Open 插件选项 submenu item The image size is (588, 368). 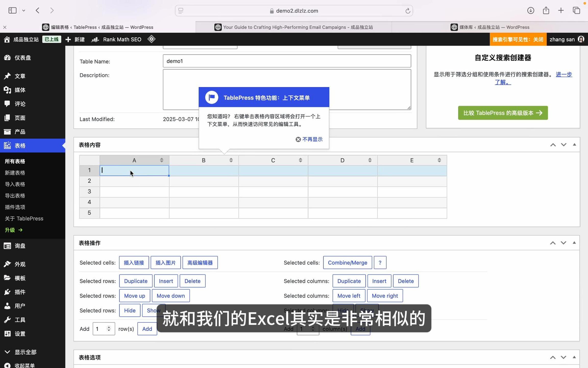15,207
